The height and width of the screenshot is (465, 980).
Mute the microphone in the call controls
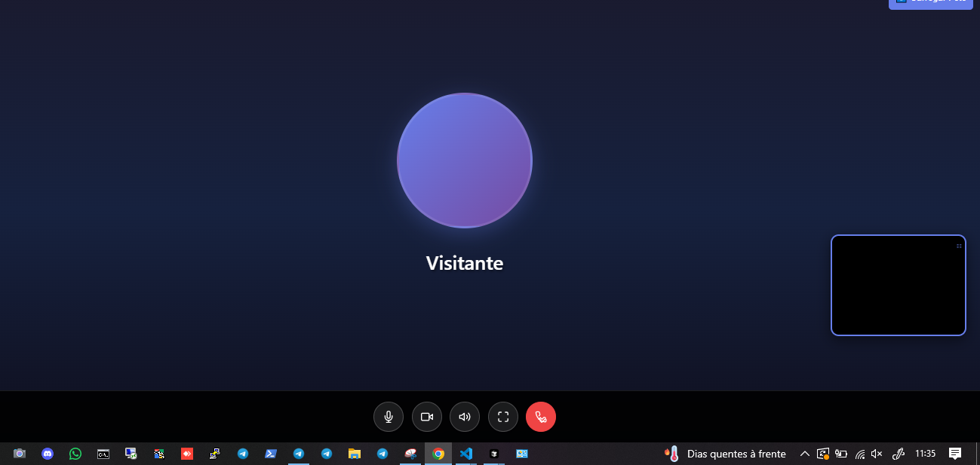(389, 416)
